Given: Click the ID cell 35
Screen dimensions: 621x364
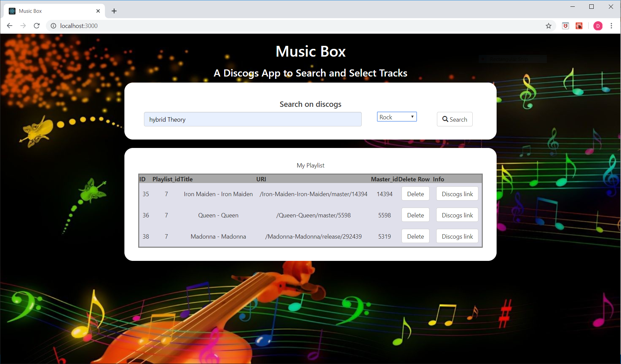Looking at the screenshot, I should point(146,194).
